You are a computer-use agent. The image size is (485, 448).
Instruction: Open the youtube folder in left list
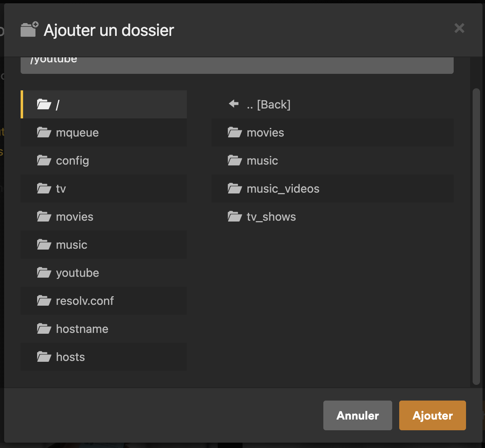pyautogui.click(x=78, y=273)
